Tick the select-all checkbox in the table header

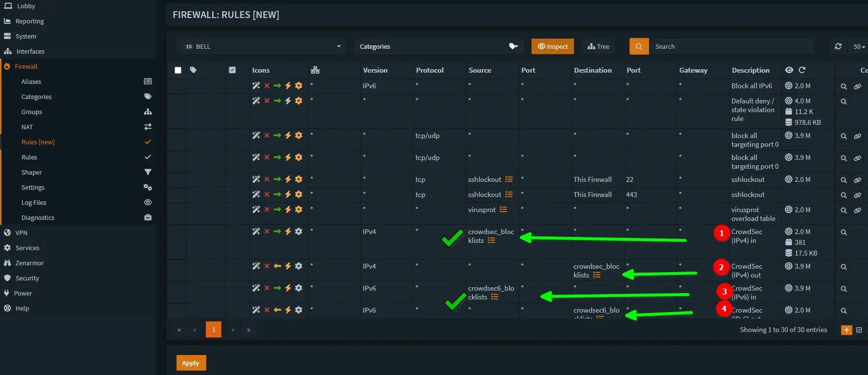(x=178, y=70)
